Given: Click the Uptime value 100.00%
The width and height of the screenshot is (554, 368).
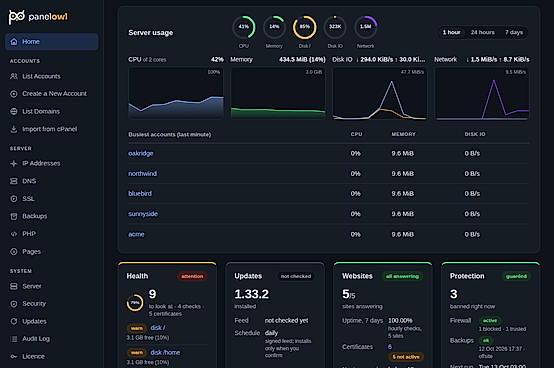Looking at the screenshot, I should pyautogui.click(x=400, y=320).
